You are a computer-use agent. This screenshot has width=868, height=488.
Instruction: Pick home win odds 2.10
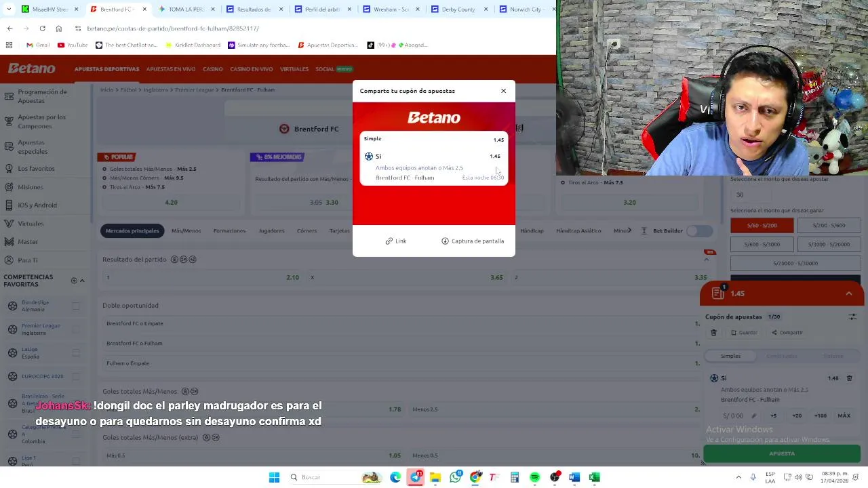[x=202, y=277]
